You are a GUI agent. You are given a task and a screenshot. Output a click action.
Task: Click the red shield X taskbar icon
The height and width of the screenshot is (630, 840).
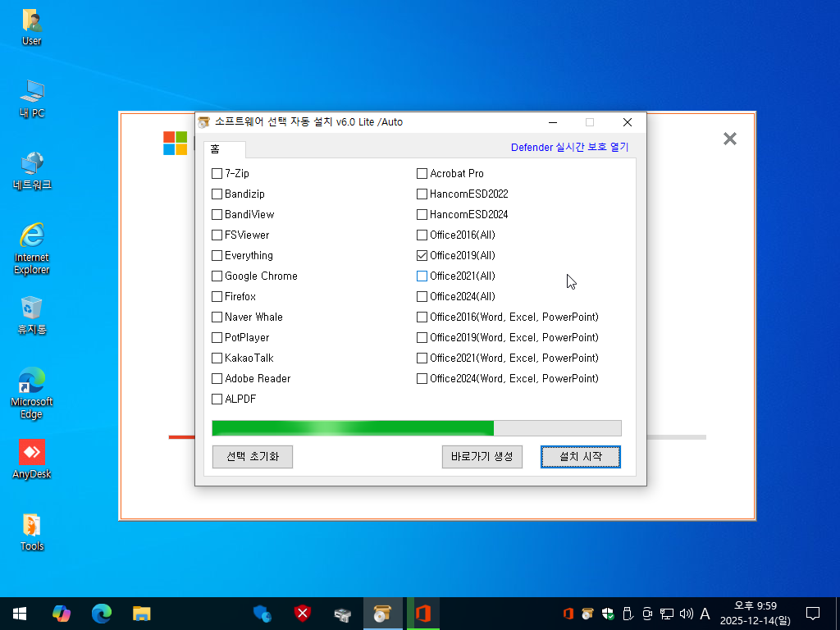coord(303,614)
